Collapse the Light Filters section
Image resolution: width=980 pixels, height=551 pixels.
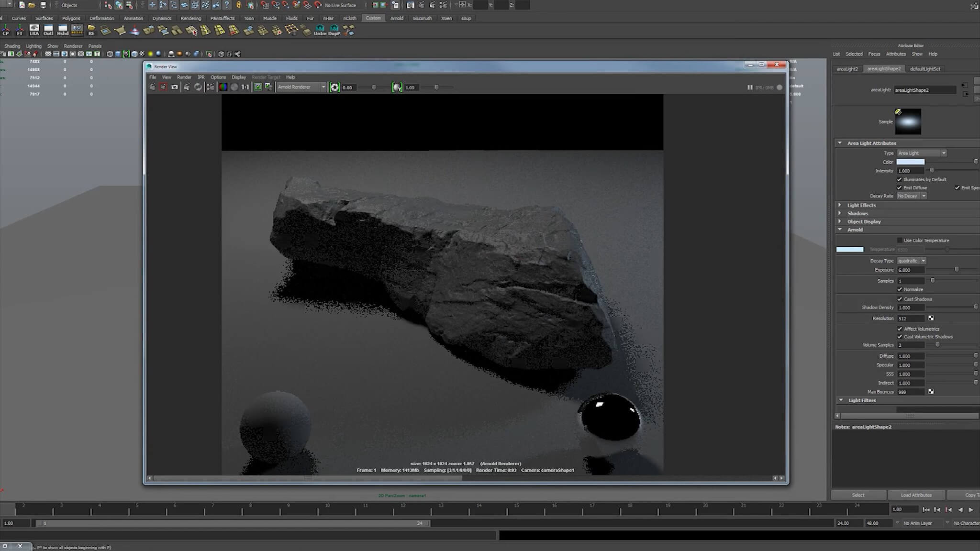pos(841,400)
